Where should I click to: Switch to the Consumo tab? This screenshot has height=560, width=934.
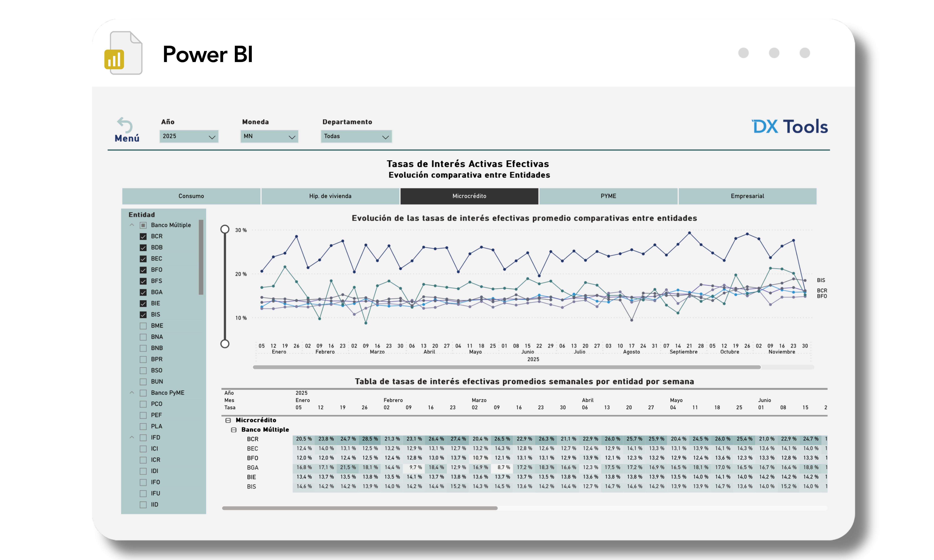coord(191,196)
